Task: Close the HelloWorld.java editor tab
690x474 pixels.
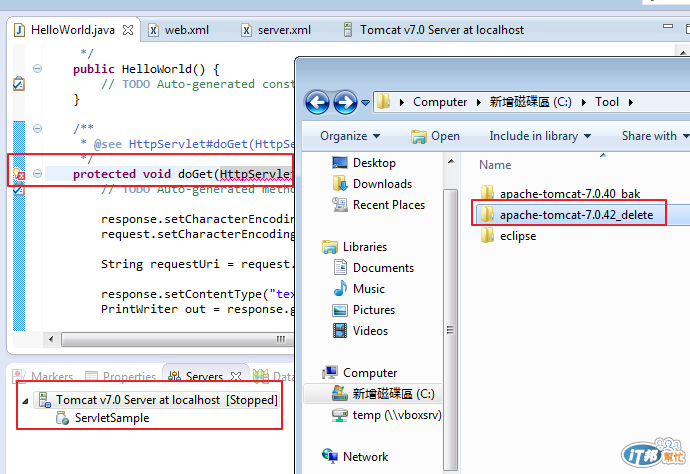Action: click(x=128, y=30)
